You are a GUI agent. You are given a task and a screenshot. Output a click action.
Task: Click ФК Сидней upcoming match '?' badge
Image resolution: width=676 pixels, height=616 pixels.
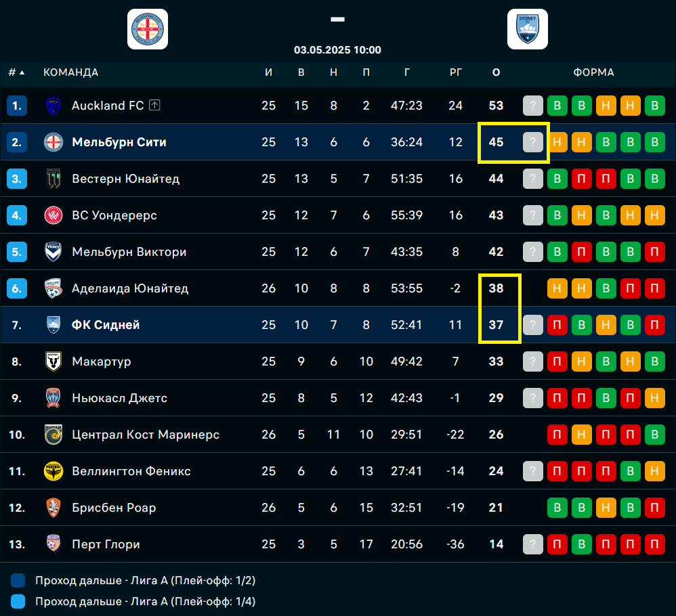coord(533,325)
